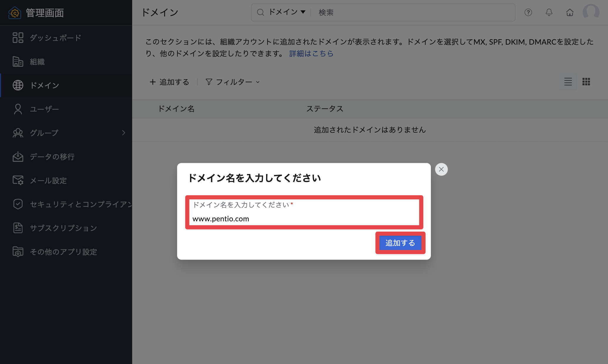
Task: Click the サブスクリプション invoice icon
Action: [x=18, y=228]
